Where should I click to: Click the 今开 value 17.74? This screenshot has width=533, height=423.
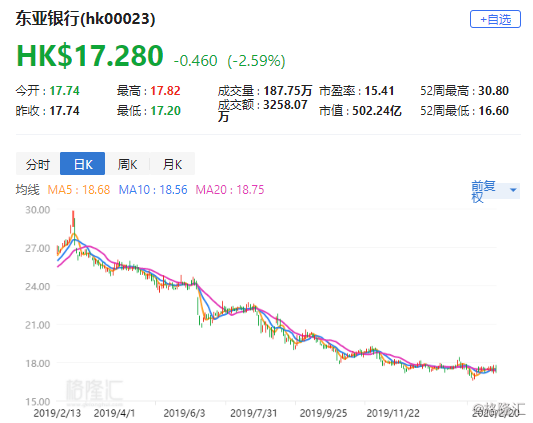[64, 91]
